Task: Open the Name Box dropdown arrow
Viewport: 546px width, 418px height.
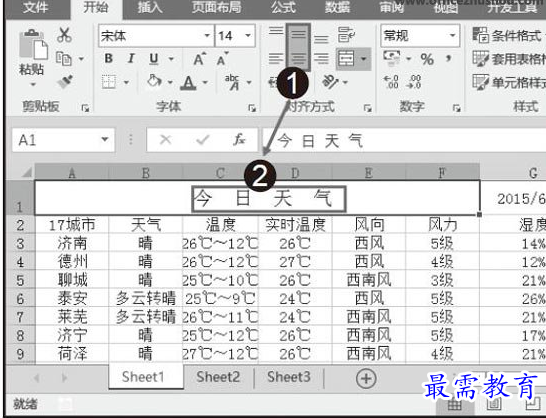Action: coord(104,139)
